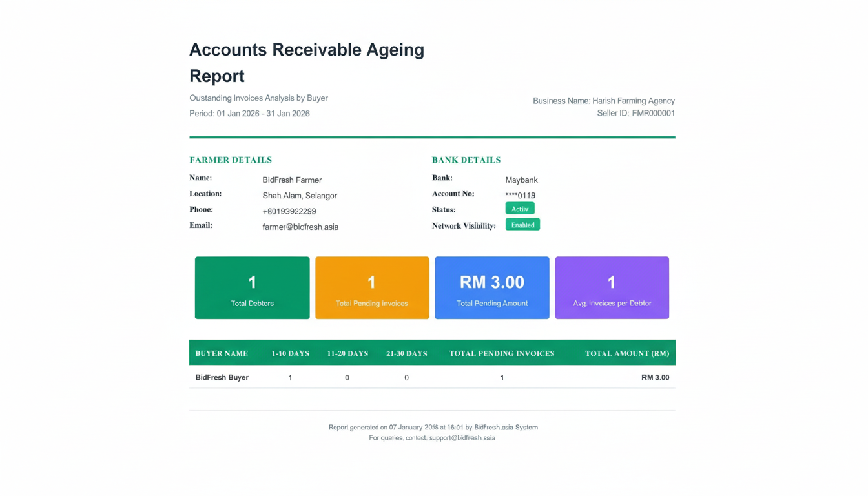Open the purple Avg Invoices per Debtor card
The height and width of the screenshot is (496, 868).
point(612,287)
